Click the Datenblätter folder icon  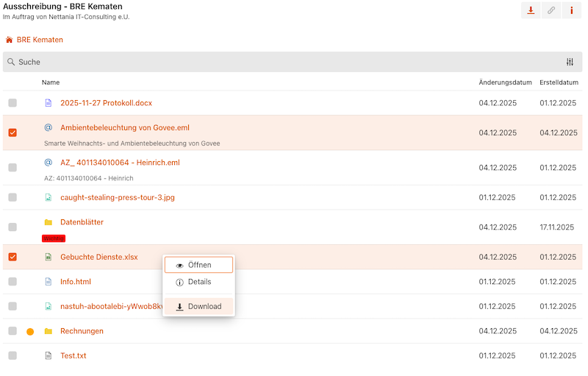coord(49,222)
